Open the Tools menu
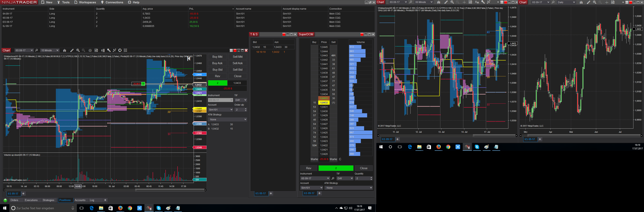Viewport: 644px width, 212px height. tap(63, 2)
